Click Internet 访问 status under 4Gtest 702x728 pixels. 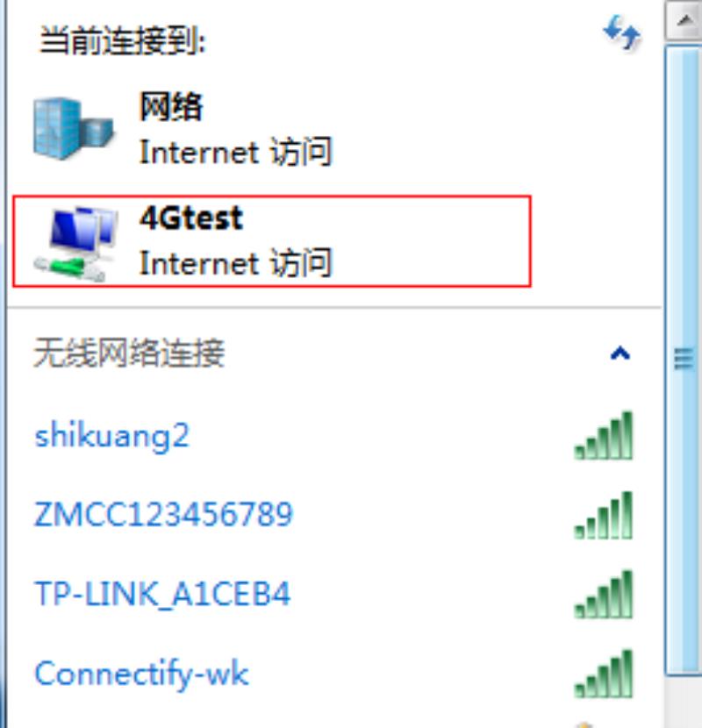point(236,263)
